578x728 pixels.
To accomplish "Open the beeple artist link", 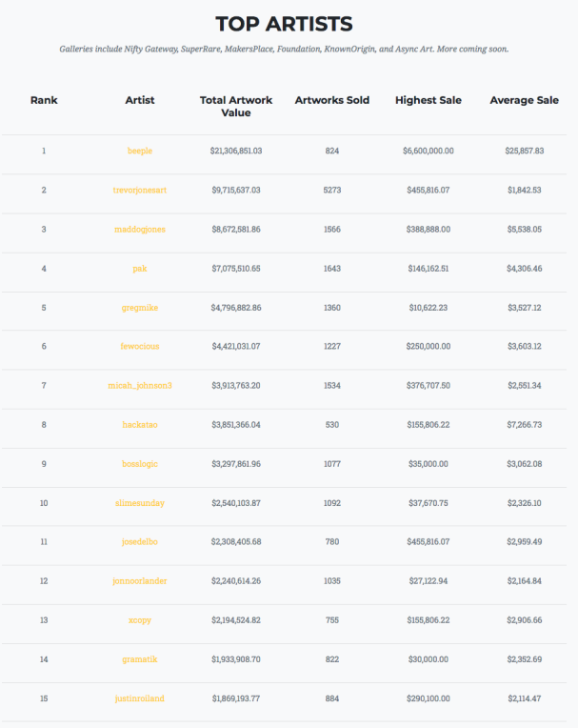I will coord(140,151).
